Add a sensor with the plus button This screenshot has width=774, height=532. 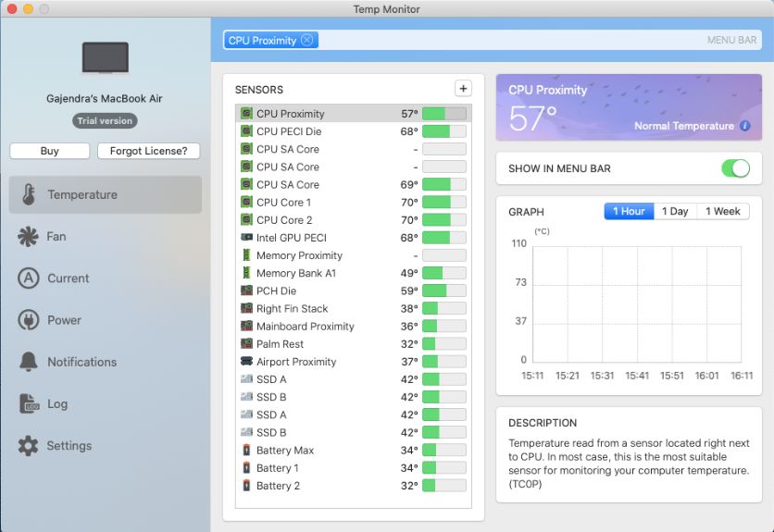463,88
